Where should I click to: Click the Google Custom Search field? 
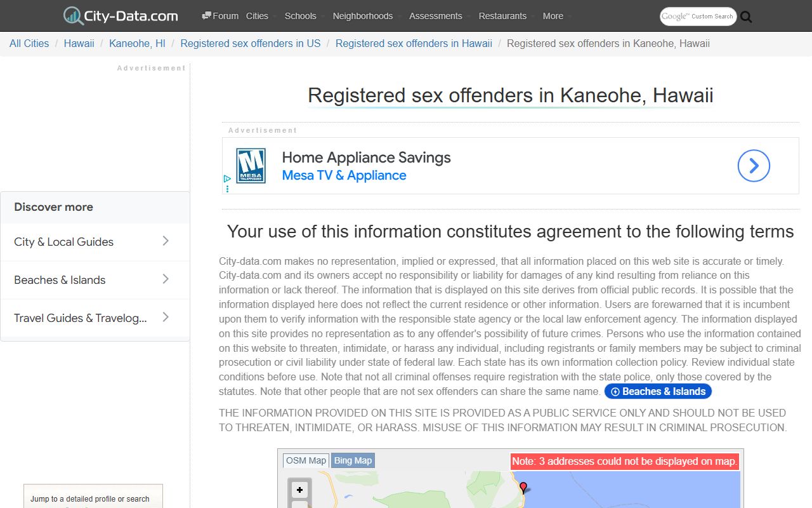pos(698,17)
